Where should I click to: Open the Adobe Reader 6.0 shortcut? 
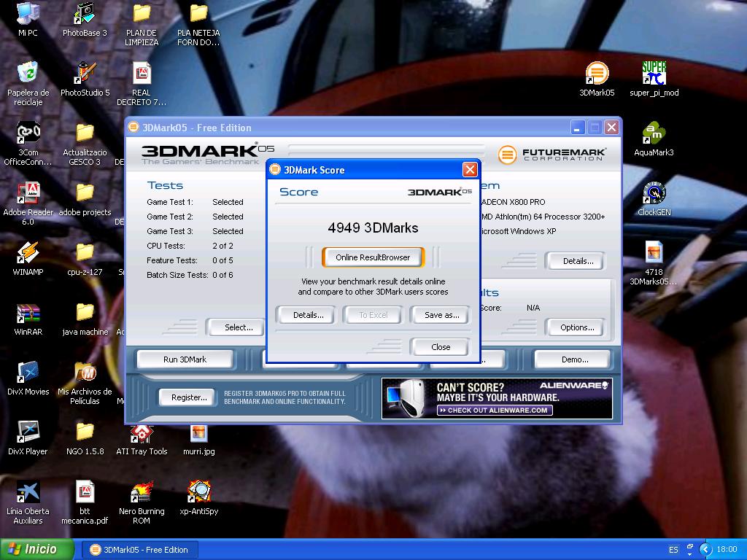click(x=28, y=194)
